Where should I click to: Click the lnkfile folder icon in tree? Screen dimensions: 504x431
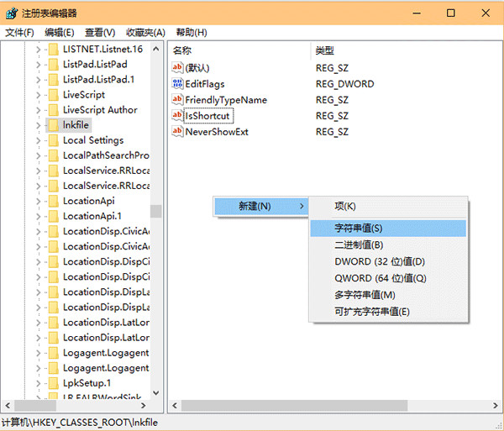[x=53, y=125]
